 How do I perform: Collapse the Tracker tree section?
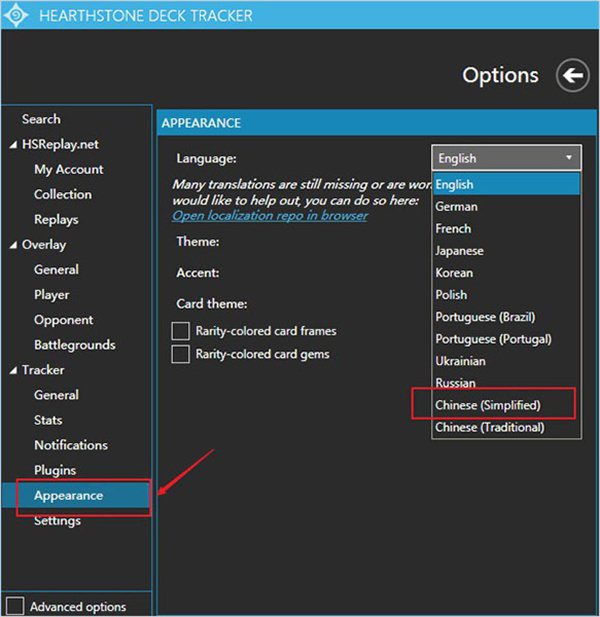(x=13, y=371)
